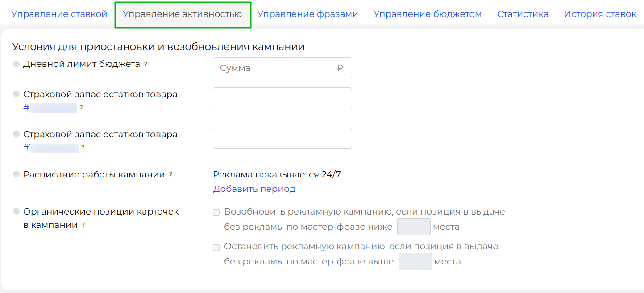Enable the Остановить рекламную кампанию checkbox

click(216, 247)
